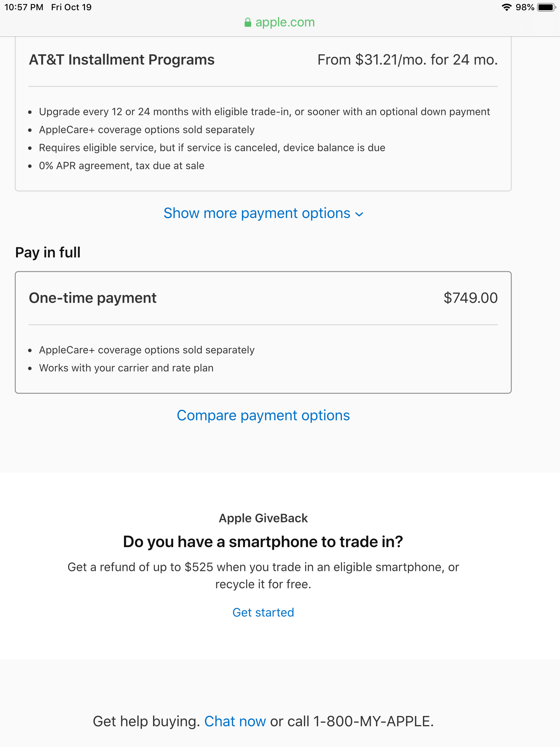560x747 pixels.
Task: Click the Wi-Fi status icon
Action: click(x=507, y=7)
